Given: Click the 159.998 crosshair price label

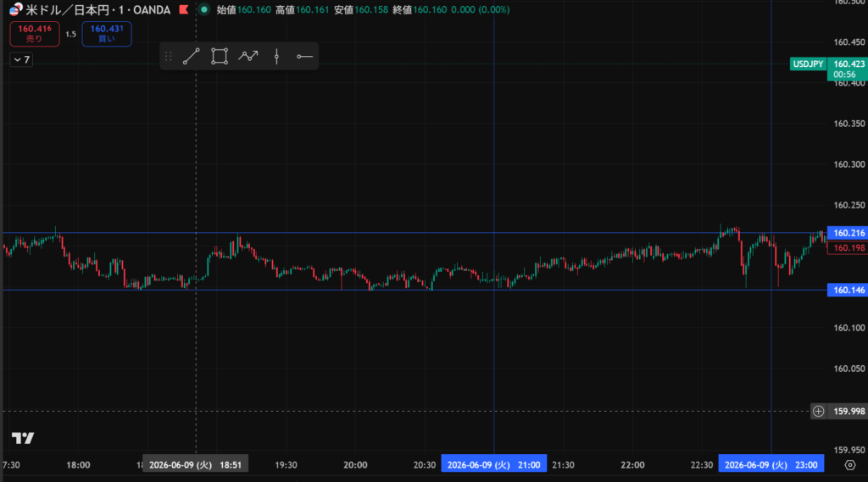Looking at the screenshot, I should click(x=848, y=411).
